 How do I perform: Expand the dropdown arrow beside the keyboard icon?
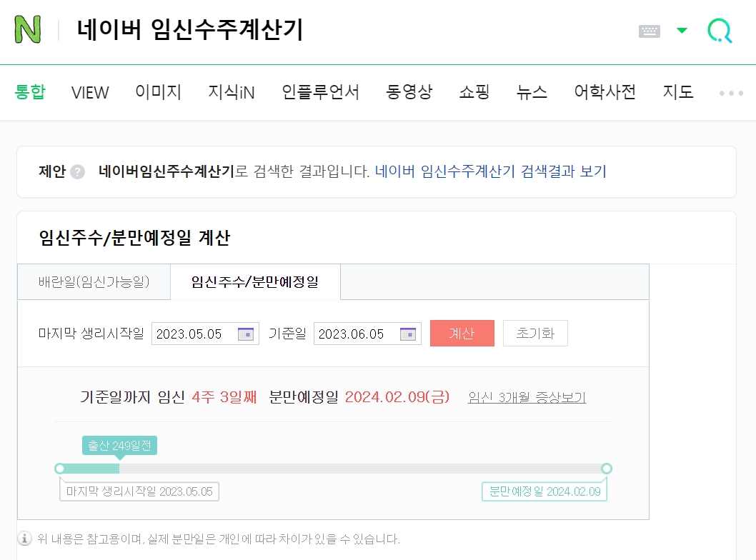(x=682, y=29)
